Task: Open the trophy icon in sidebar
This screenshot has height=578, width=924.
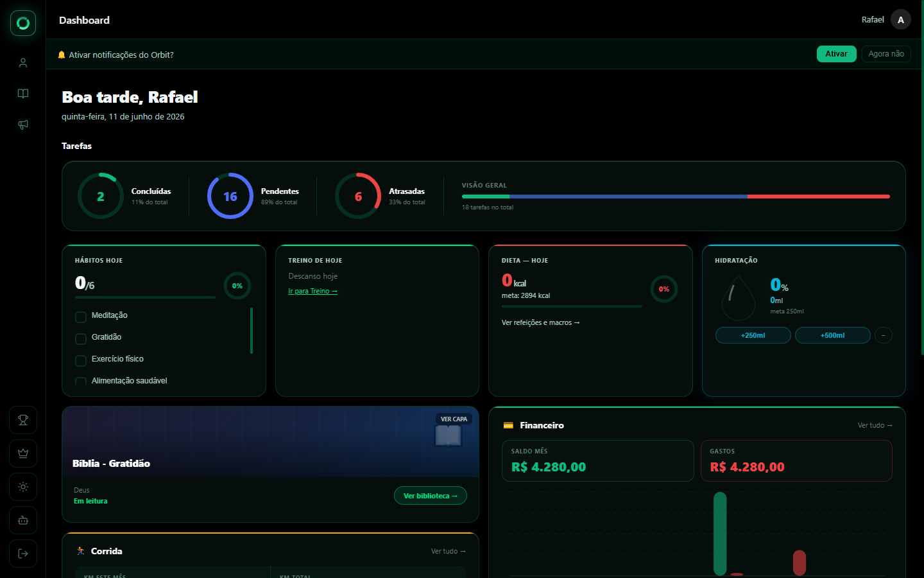Action: pos(23,420)
